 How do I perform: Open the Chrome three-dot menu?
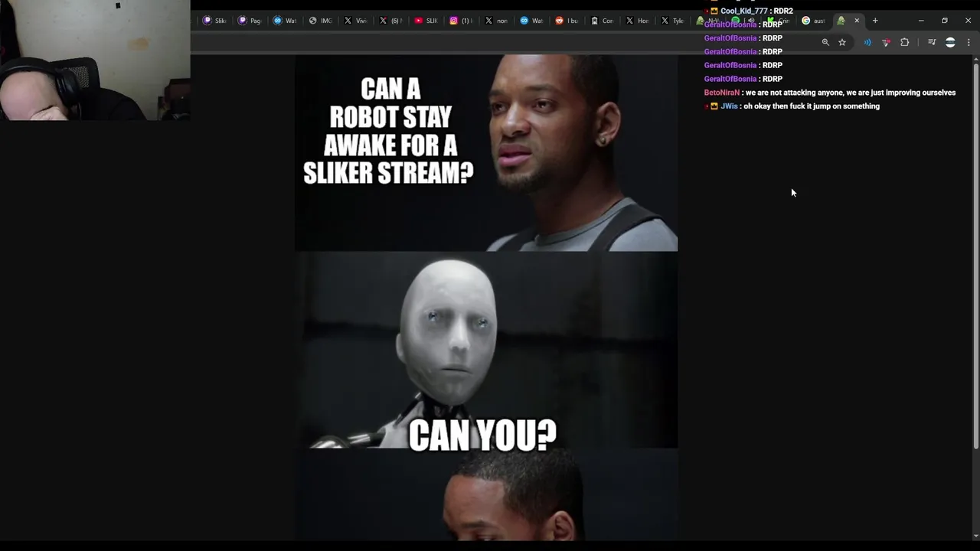click(x=969, y=42)
